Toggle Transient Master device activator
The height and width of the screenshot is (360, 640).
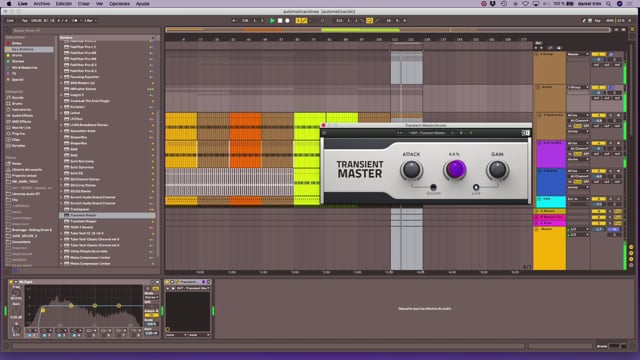167,282
